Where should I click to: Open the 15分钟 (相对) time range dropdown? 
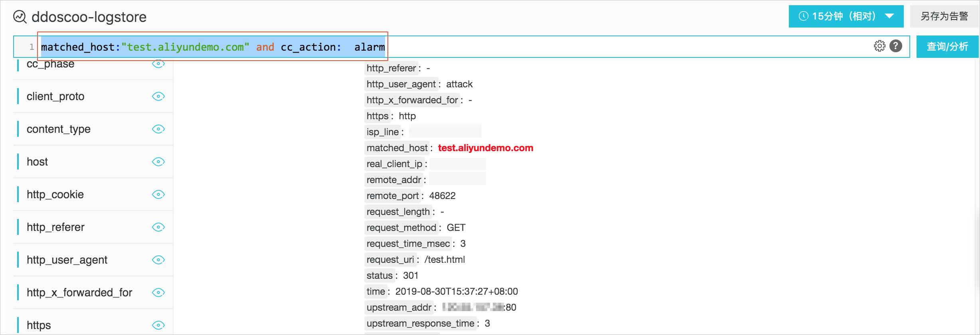(x=846, y=16)
